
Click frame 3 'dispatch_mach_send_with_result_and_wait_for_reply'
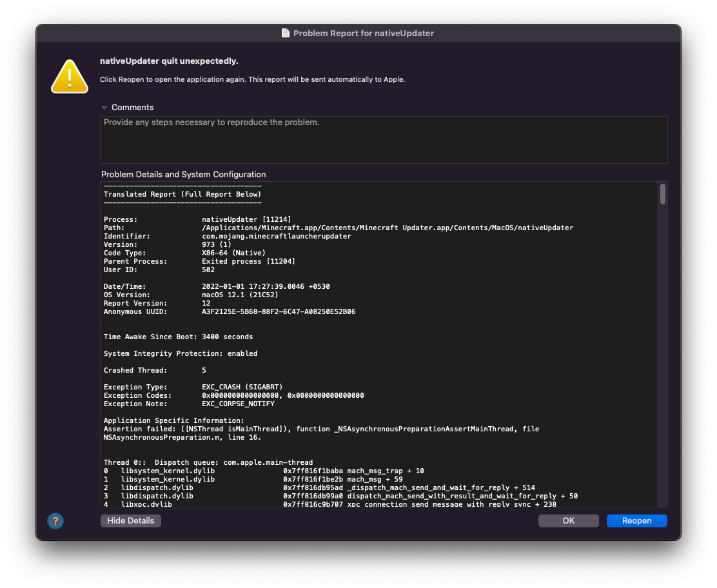452,496
